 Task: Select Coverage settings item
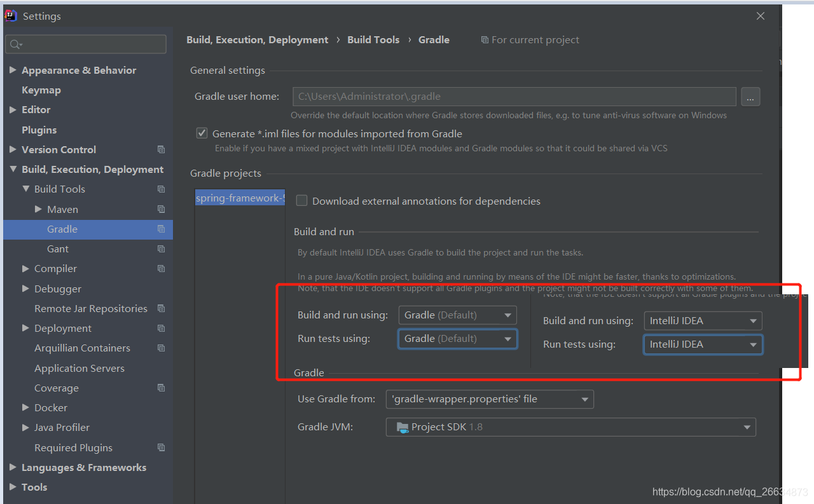(57, 388)
